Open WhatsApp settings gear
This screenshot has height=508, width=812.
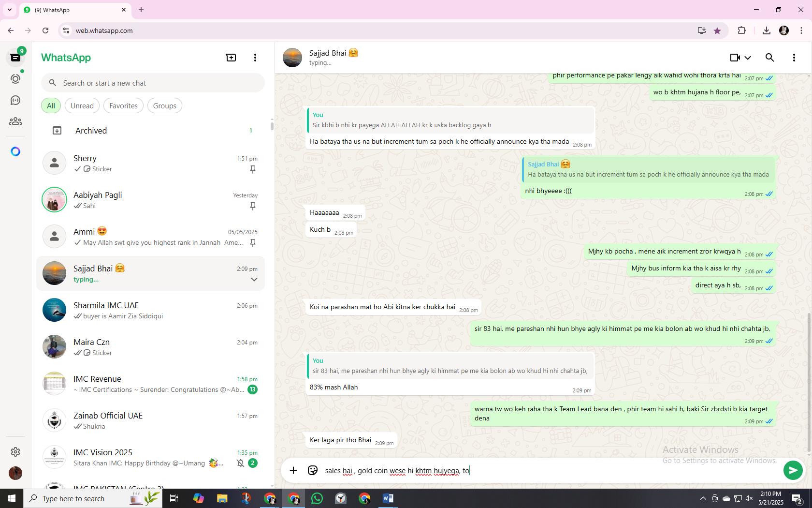[15, 451]
